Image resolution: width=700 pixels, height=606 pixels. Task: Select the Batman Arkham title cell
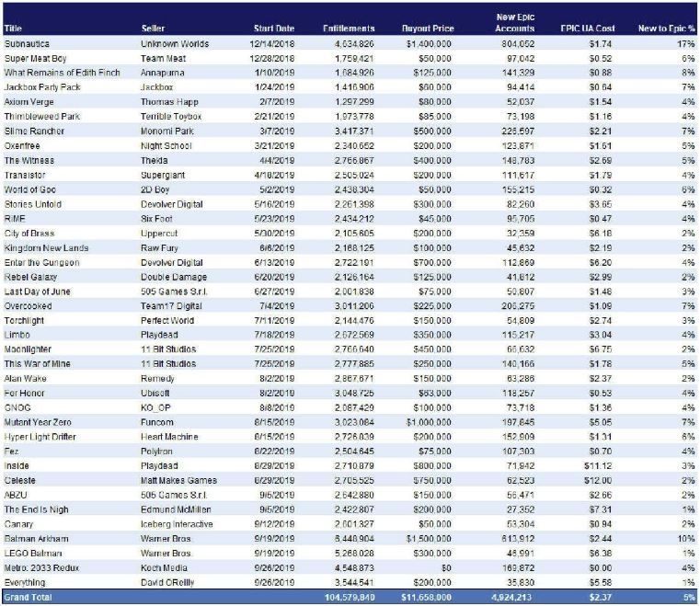point(36,539)
